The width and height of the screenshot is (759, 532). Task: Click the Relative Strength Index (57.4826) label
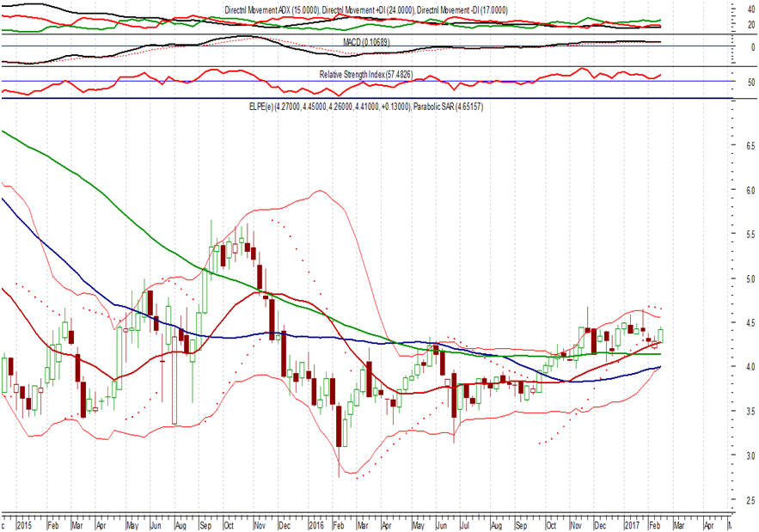click(366, 75)
